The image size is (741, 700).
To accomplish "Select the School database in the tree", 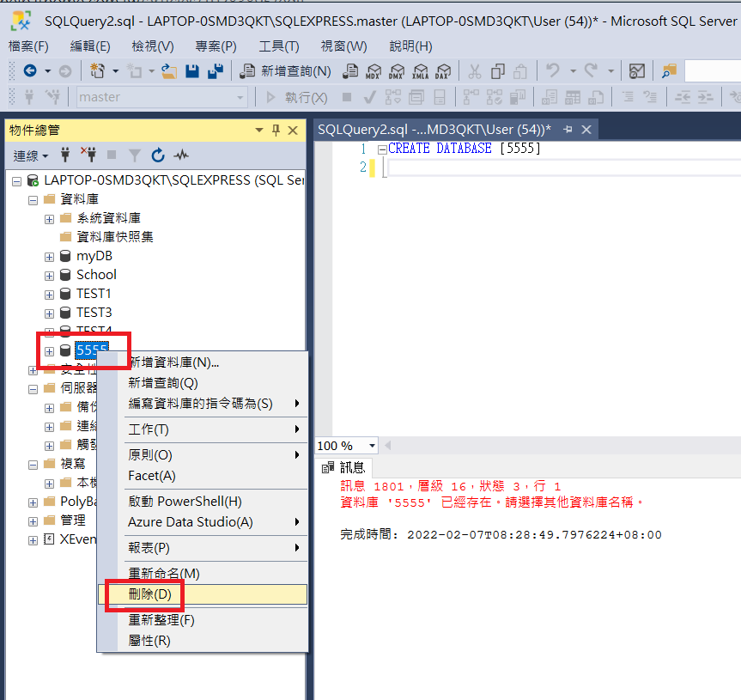I will (x=96, y=275).
